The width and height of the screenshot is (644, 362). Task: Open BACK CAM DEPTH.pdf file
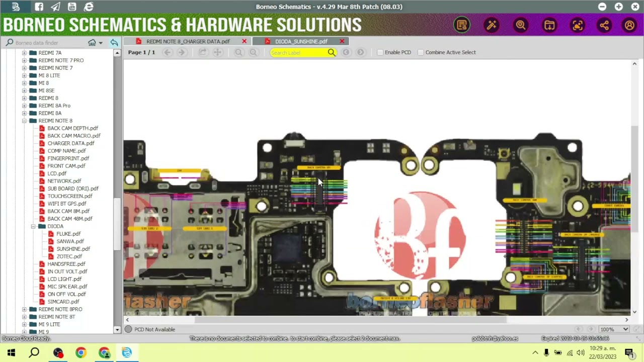point(73,128)
